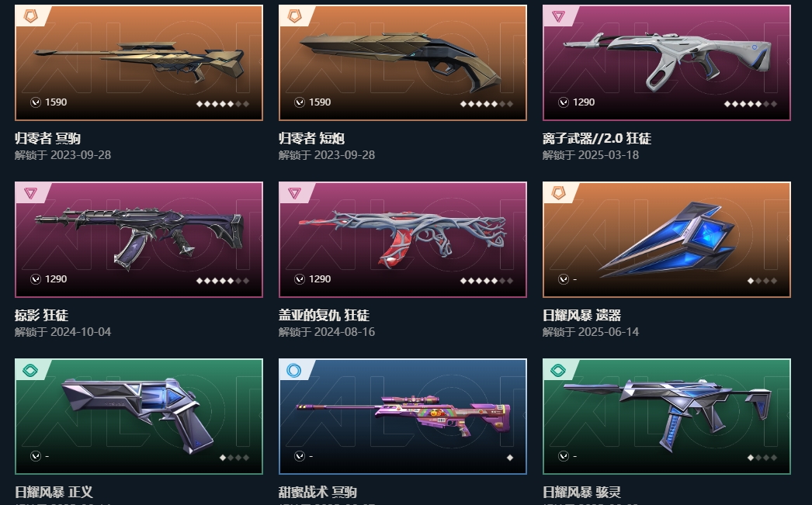
Task: Click the orange tier icon on 归零者 冥驹 card
Action: (x=30, y=16)
